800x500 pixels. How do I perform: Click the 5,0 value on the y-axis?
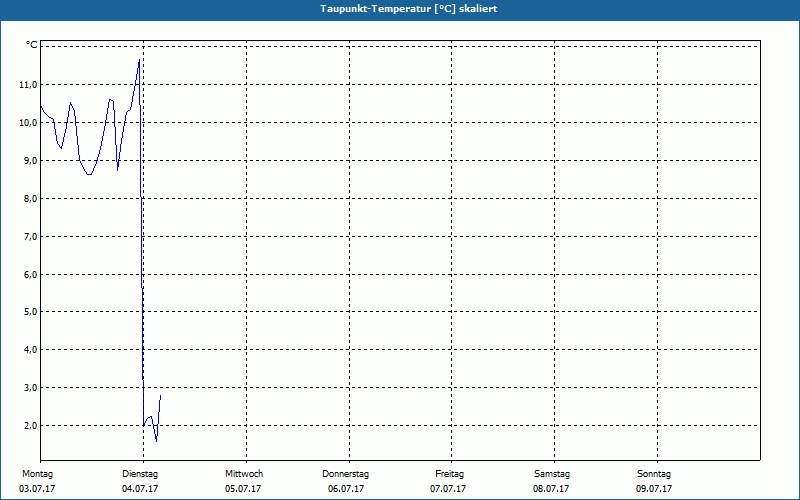[x=31, y=311]
